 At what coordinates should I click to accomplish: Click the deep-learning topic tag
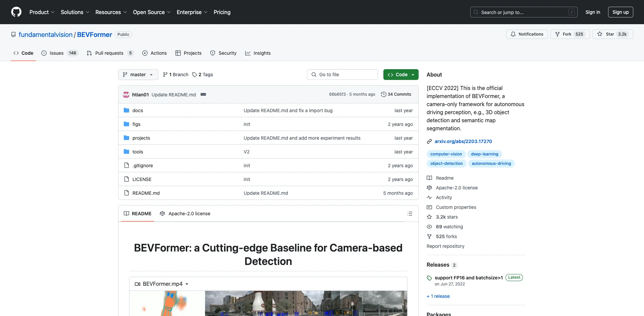(485, 154)
